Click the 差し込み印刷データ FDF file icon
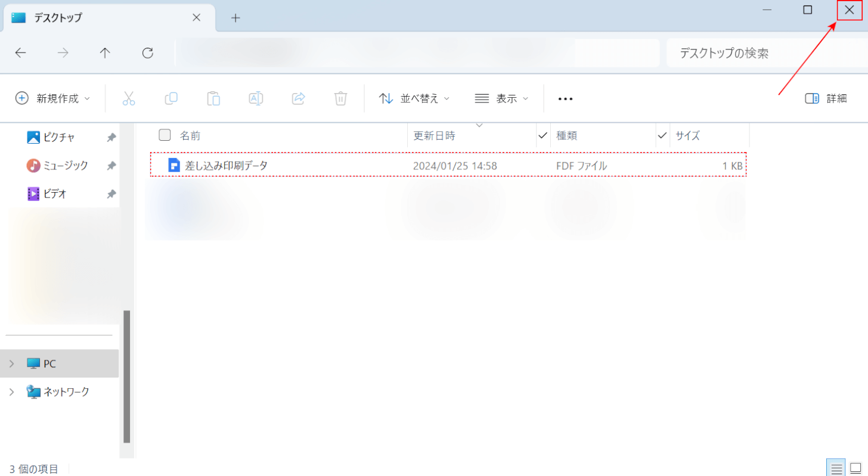 pos(174,165)
